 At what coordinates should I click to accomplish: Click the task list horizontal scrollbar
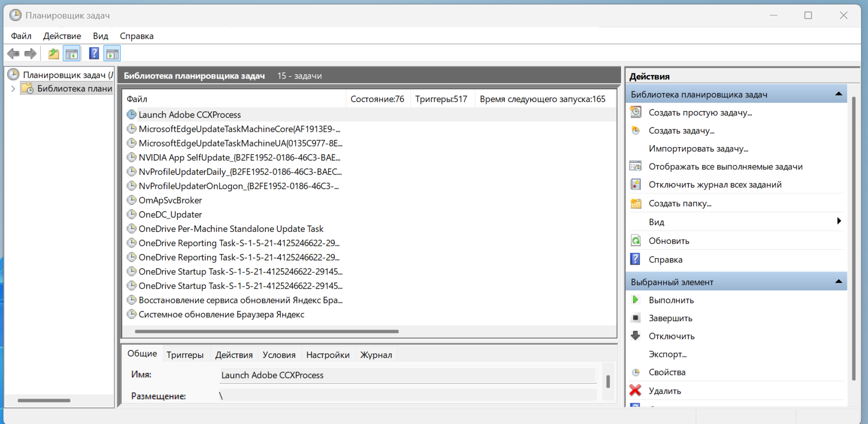(267, 331)
